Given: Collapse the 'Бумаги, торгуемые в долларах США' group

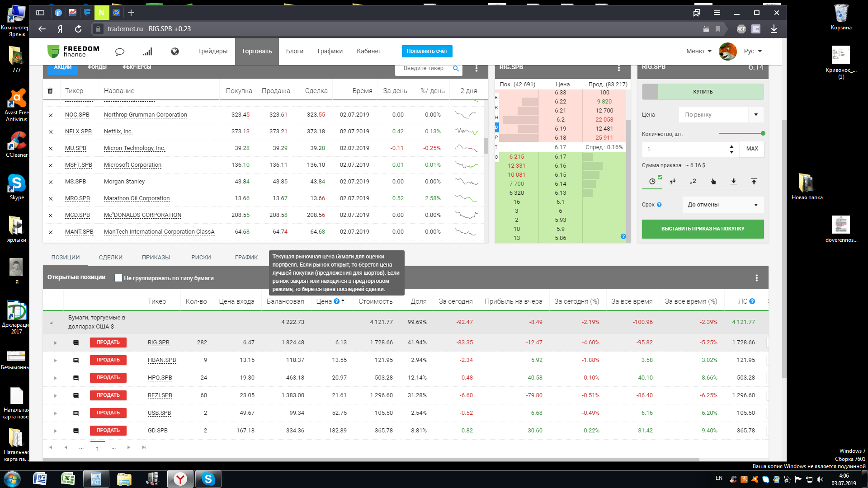Looking at the screenshot, I should tap(51, 323).
